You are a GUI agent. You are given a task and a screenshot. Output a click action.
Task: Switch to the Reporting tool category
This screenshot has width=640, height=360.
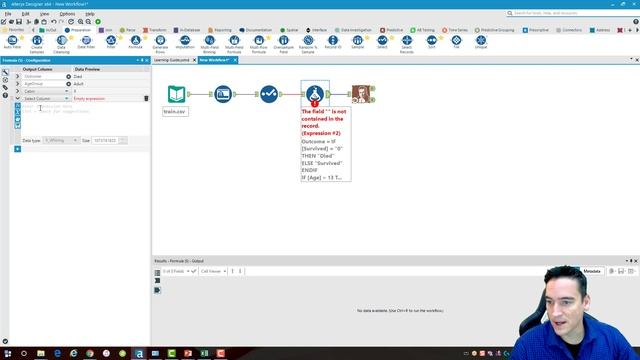[220, 30]
